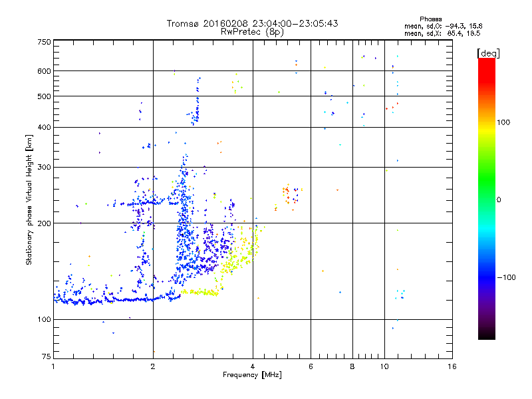Screen dimensions: 532x399
Task: Click the plot title "Tromsø 20160208 23:04:00-23:05:43"
Action: point(252,23)
